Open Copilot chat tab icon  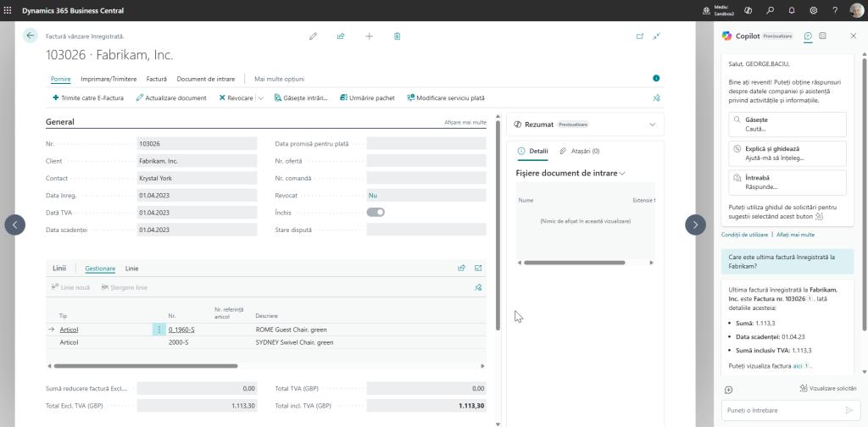tap(808, 36)
